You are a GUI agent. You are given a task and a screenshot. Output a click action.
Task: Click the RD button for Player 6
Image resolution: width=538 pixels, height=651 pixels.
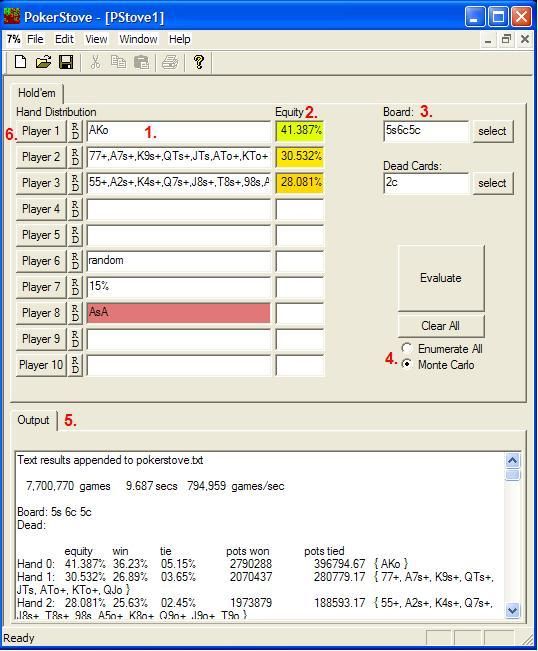[x=75, y=261]
